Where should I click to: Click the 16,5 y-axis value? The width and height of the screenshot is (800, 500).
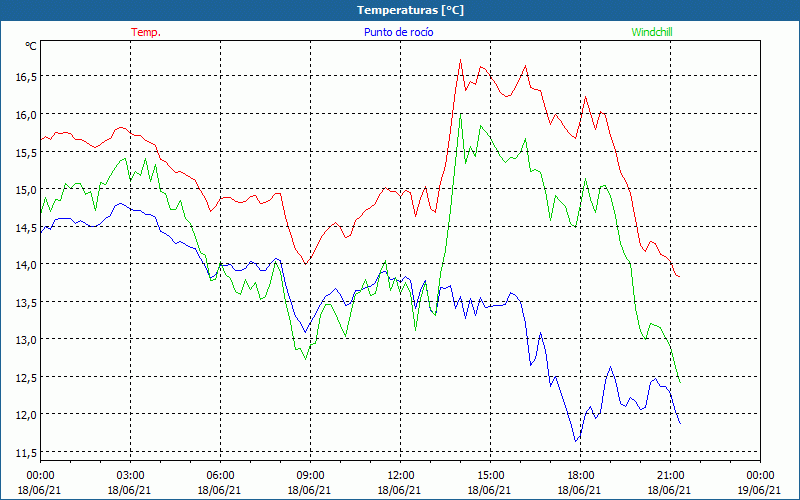click(x=26, y=77)
